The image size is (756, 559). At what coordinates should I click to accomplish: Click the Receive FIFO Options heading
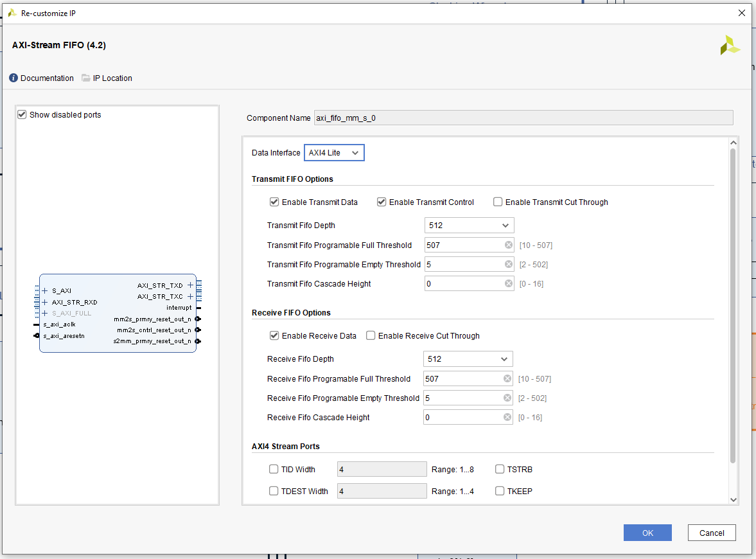point(291,312)
